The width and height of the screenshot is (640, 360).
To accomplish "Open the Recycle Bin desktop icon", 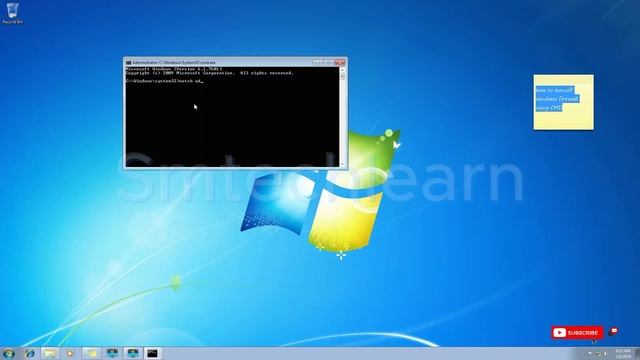I will pos(12,13).
